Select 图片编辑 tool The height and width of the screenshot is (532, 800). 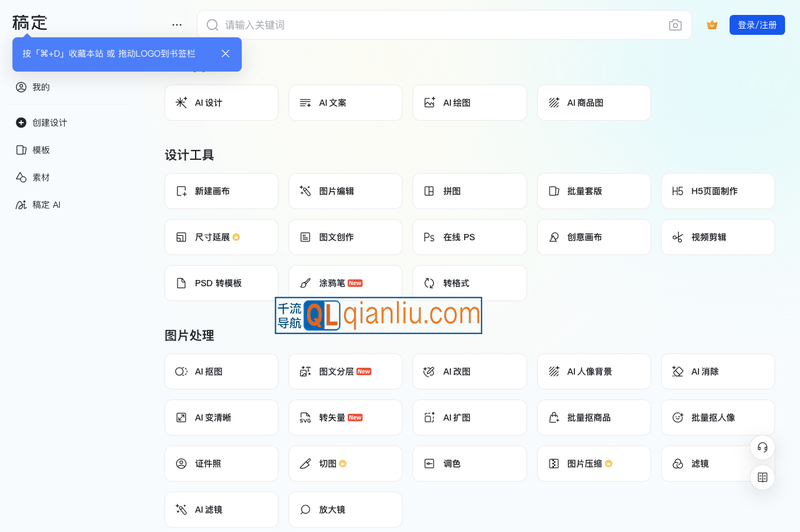345,191
